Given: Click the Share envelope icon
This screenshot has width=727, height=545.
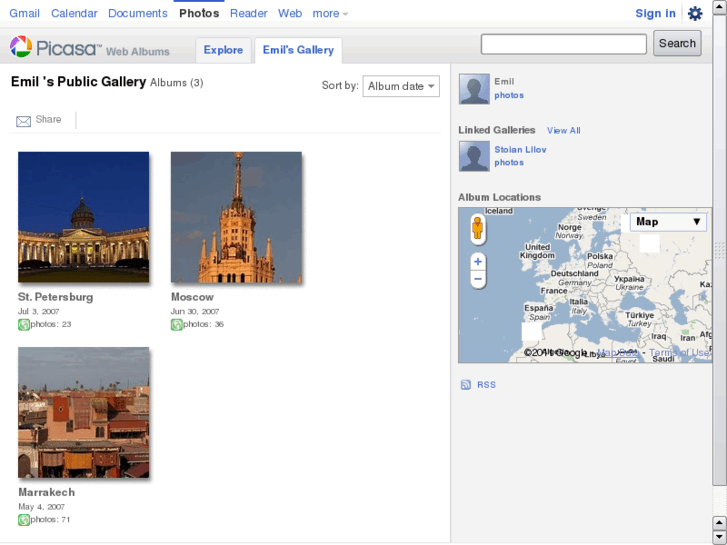Looking at the screenshot, I should [x=24, y=121].
